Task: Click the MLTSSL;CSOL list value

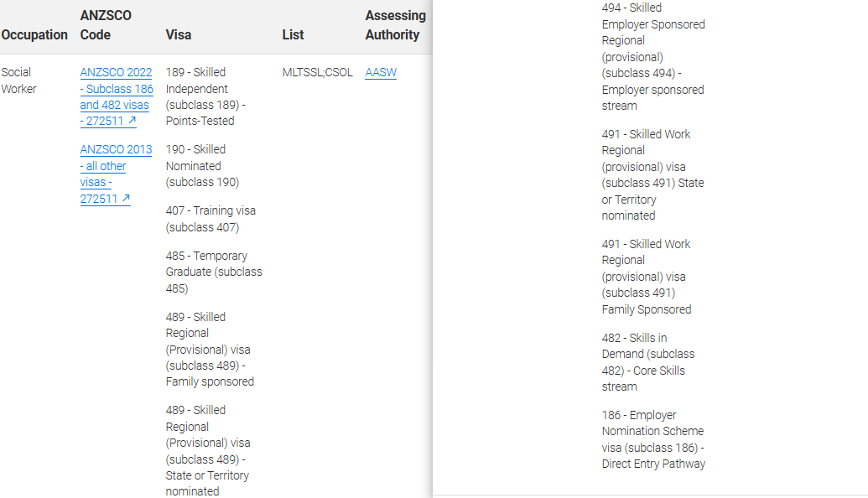Action: coord(318,73)
